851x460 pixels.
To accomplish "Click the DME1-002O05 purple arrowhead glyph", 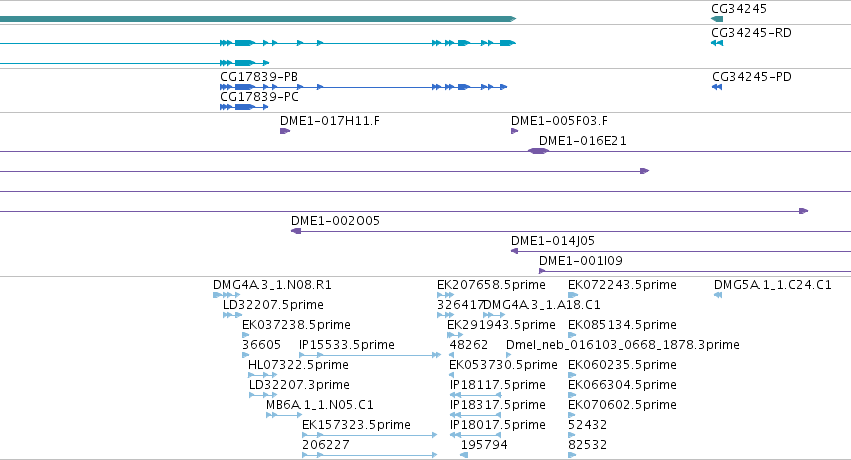I will tap(296, 231).
